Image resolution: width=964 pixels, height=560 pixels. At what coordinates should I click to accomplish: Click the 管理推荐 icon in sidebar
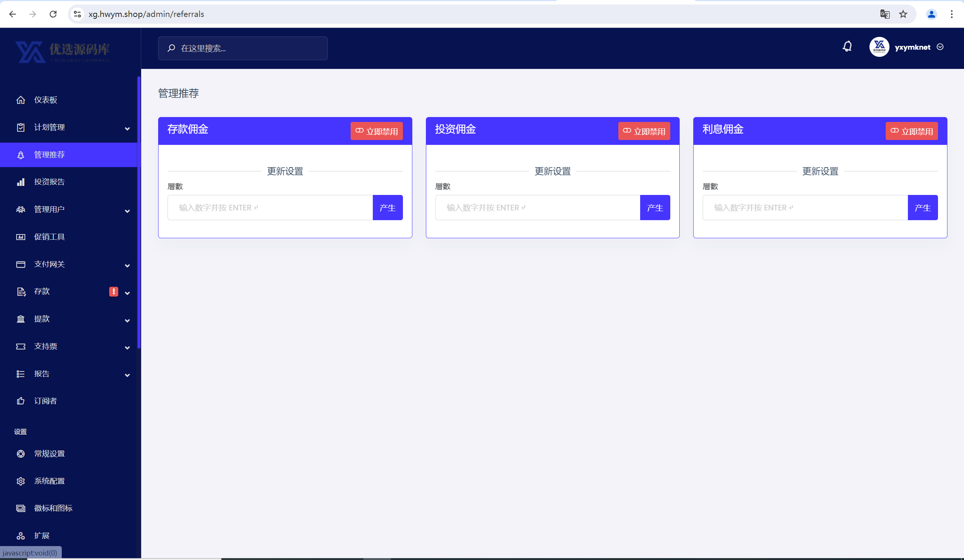[21, 155]
